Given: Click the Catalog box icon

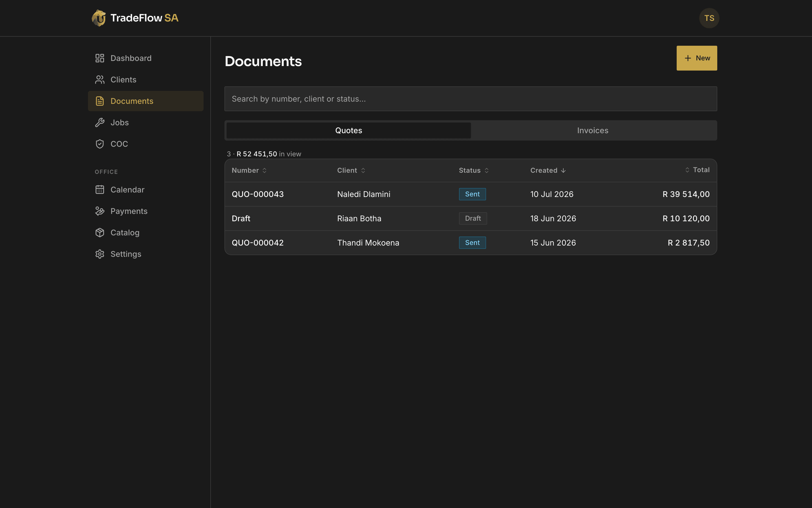Looking at the screenshot, I should point(100,233).
